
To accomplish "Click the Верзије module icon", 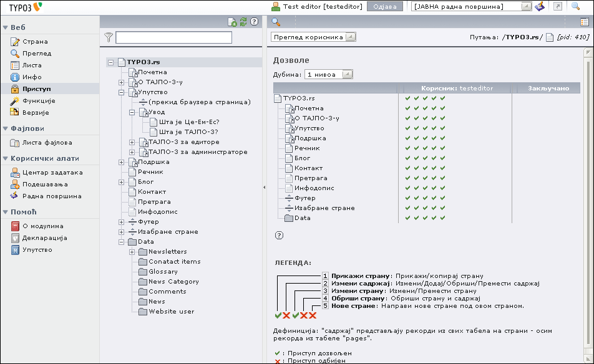I will click(x=15, y=112).
